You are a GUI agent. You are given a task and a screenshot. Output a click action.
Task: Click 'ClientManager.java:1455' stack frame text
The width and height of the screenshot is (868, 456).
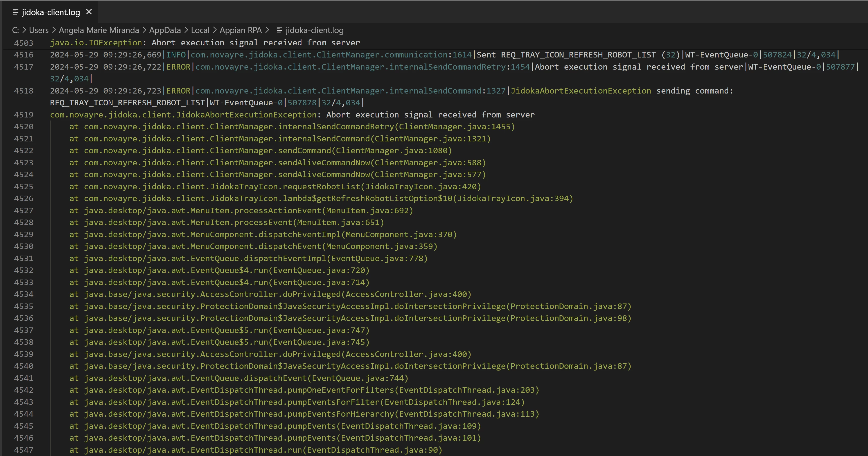pyautogui.click(x=455, y=127)
